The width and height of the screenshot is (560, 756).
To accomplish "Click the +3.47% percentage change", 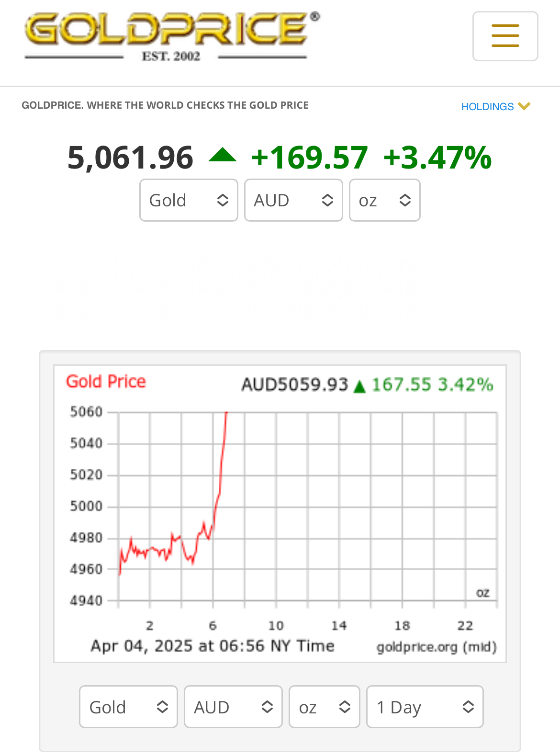I will 437,158.
